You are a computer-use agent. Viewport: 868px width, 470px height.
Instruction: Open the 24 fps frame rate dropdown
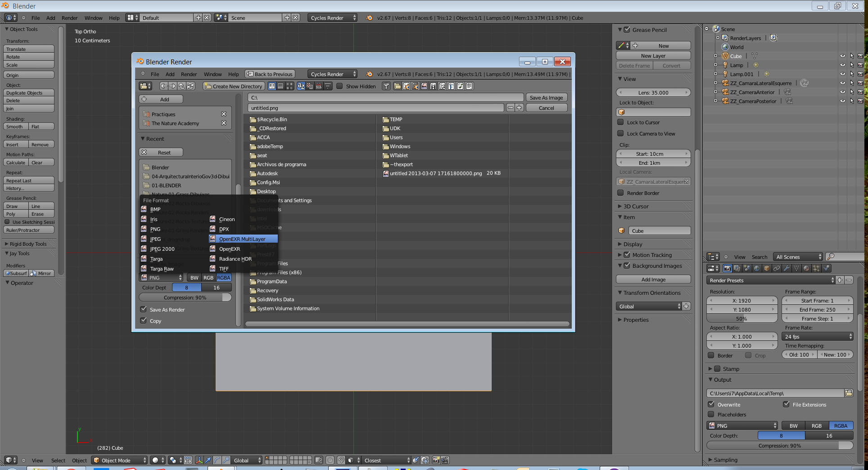[x=818, y=336]
